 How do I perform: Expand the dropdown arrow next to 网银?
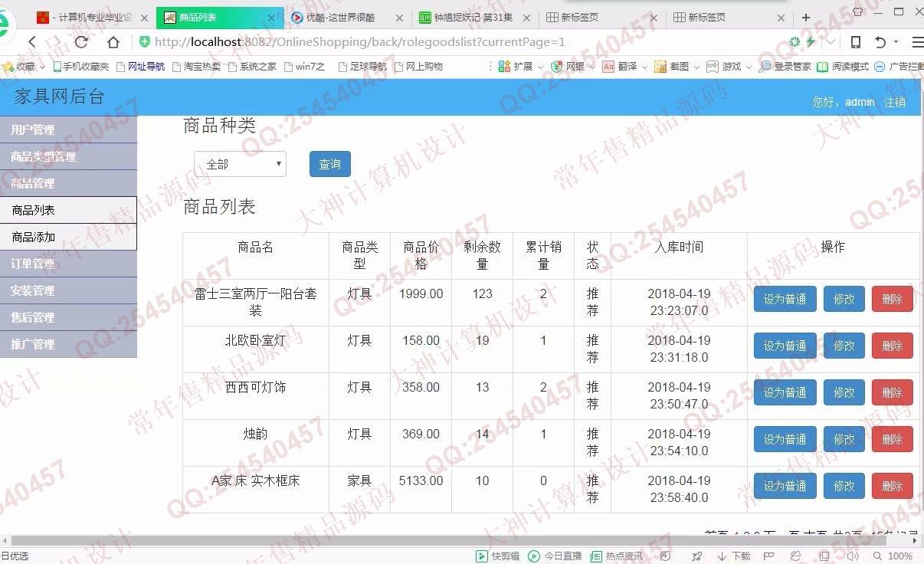pyautogui.click(x=592, y=67)
